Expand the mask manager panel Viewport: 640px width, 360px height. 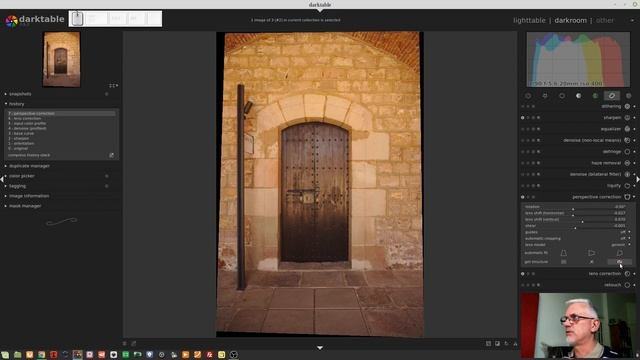25,206
